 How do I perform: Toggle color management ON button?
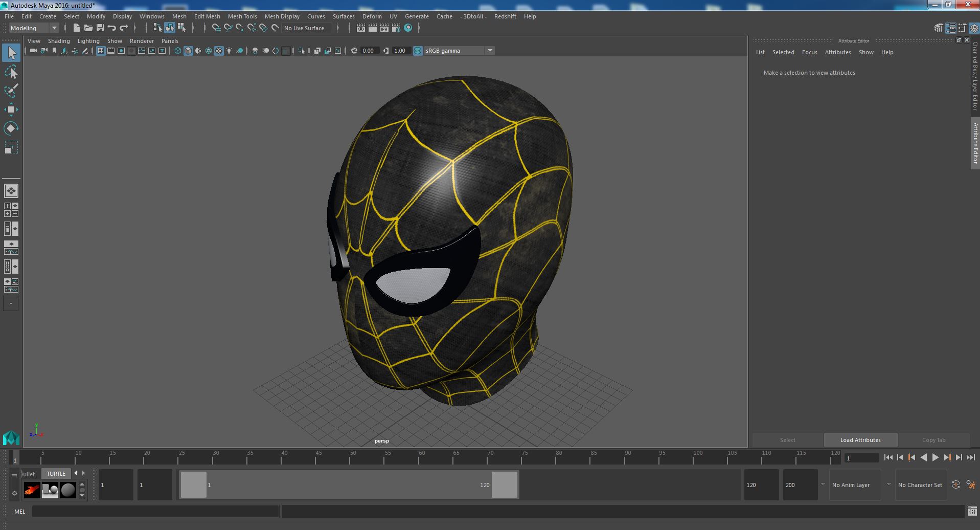click(418, 51)
